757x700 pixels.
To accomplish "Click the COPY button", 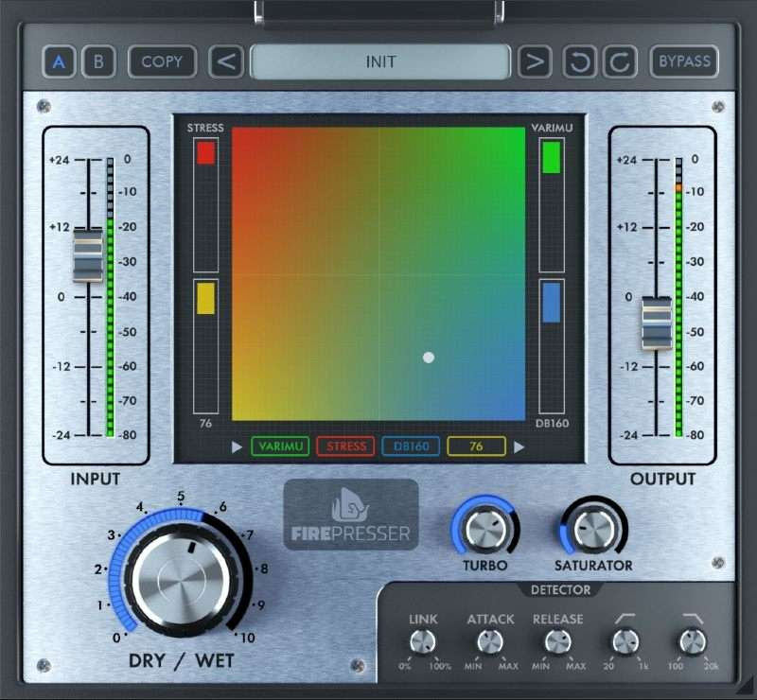I will click(161, 61).
